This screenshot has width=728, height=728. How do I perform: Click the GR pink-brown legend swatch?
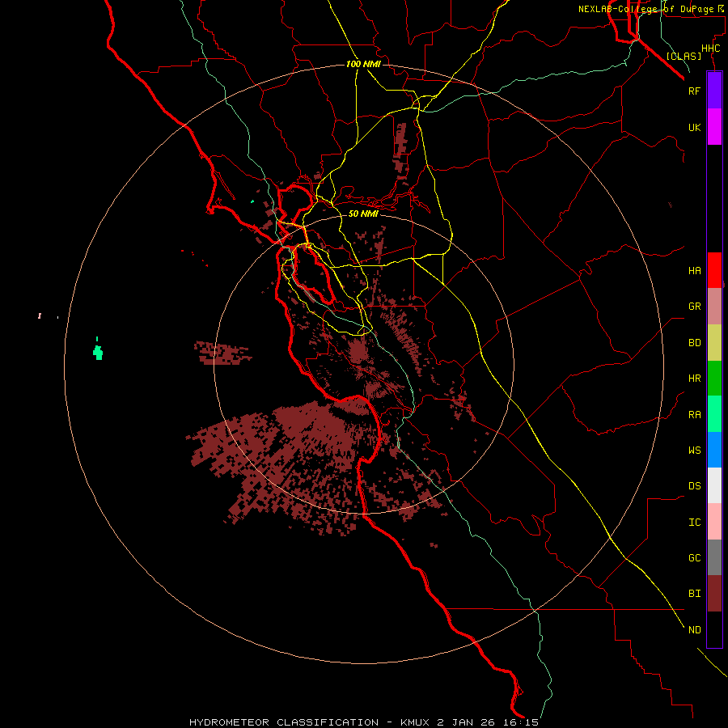(x=714, y=307)
